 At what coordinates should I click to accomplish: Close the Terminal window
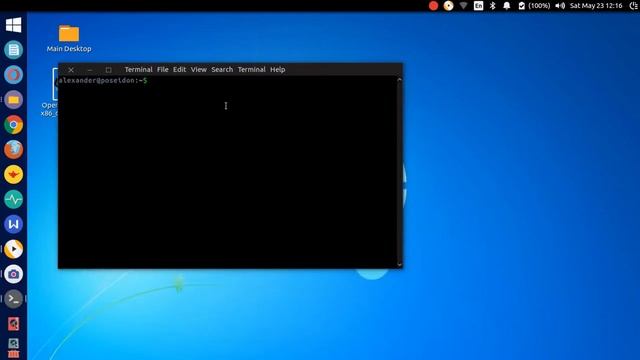(x=71, y=70)
